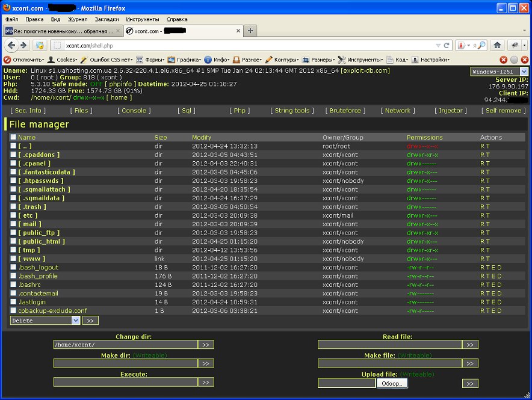
Task: Open the Справка menu
Action: [x=177, y=19]
